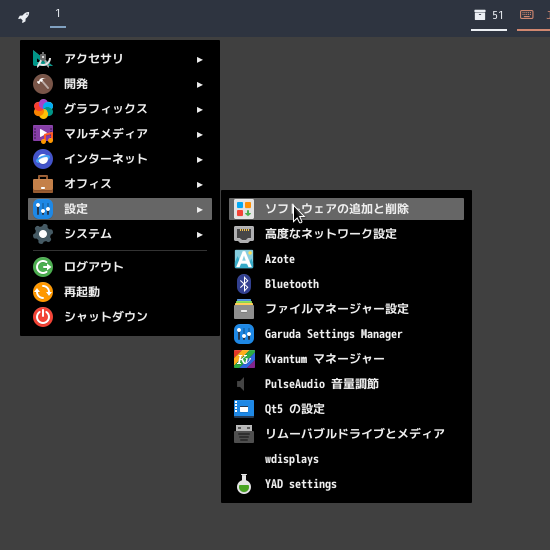Expand the システム submenu arrow
The width and height of the screenshot is (550, 550).
tap(200, 235)
